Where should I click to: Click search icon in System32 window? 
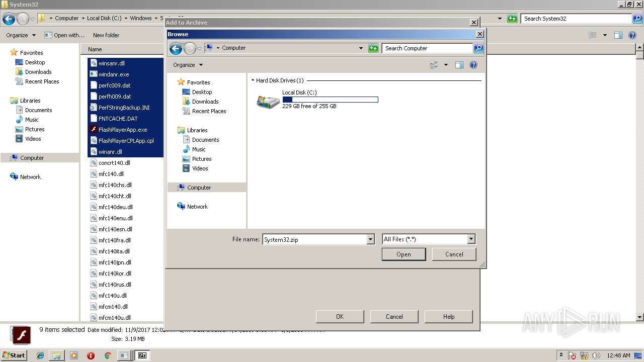[637, 19]
